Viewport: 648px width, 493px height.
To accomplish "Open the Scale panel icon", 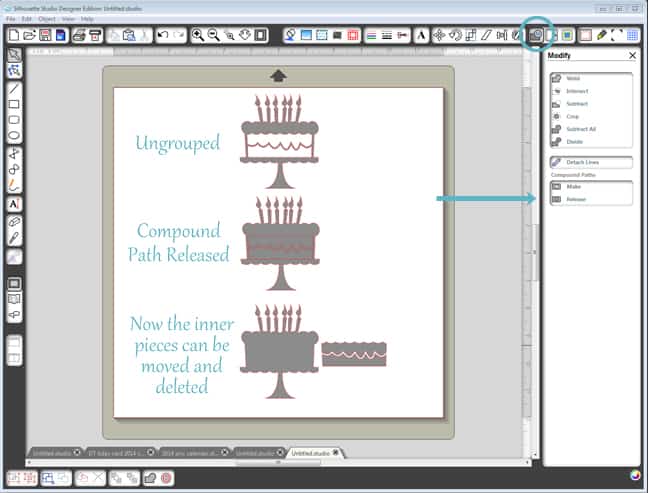I will pos(471,36).
